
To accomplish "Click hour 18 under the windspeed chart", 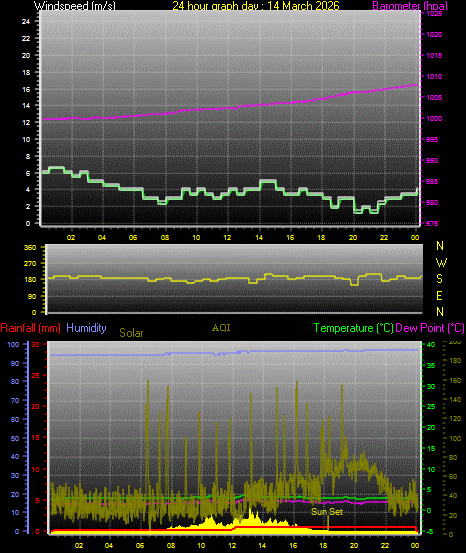I will point(321,237).
